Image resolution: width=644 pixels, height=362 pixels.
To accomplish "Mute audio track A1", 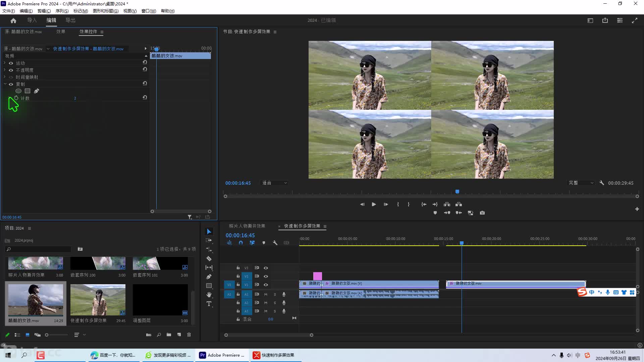I will 266,294.
